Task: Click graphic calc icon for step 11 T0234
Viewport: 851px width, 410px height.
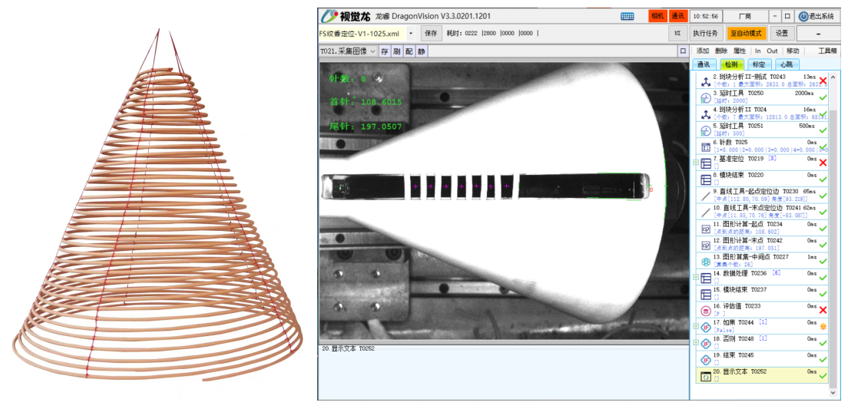Action: 706,229
